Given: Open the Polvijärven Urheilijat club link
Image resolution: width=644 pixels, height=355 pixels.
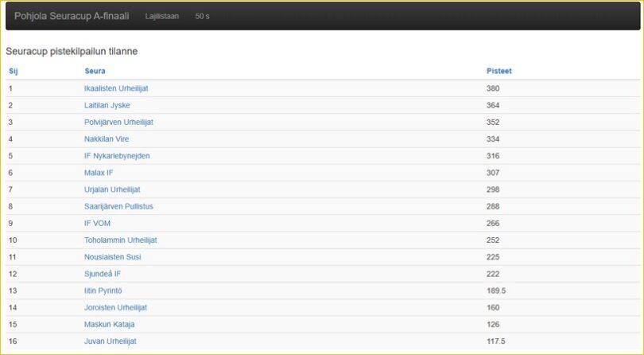Looking at the screenshot, I should point(118,122).
